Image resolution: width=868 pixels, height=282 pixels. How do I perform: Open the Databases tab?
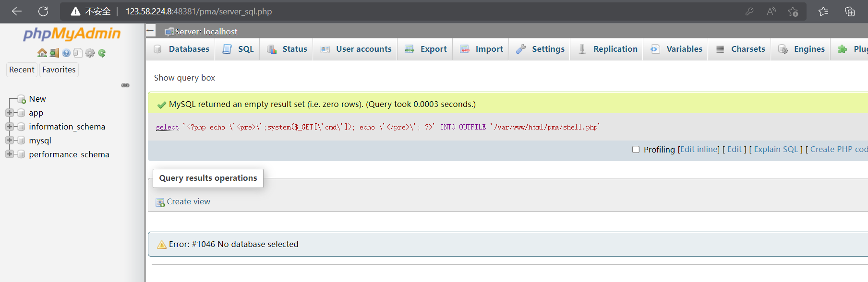(x=181, y=49)
